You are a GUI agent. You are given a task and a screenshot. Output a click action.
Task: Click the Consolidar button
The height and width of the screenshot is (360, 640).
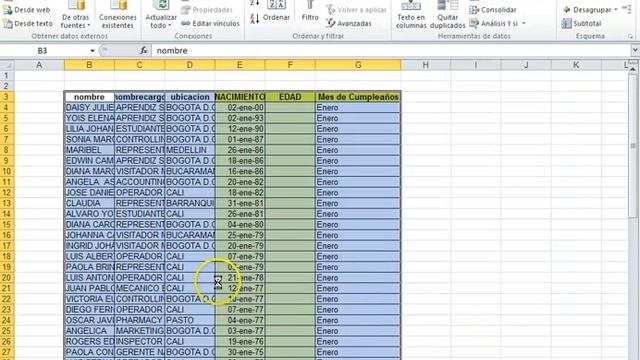pyautogui.click(x=493, y=10)
